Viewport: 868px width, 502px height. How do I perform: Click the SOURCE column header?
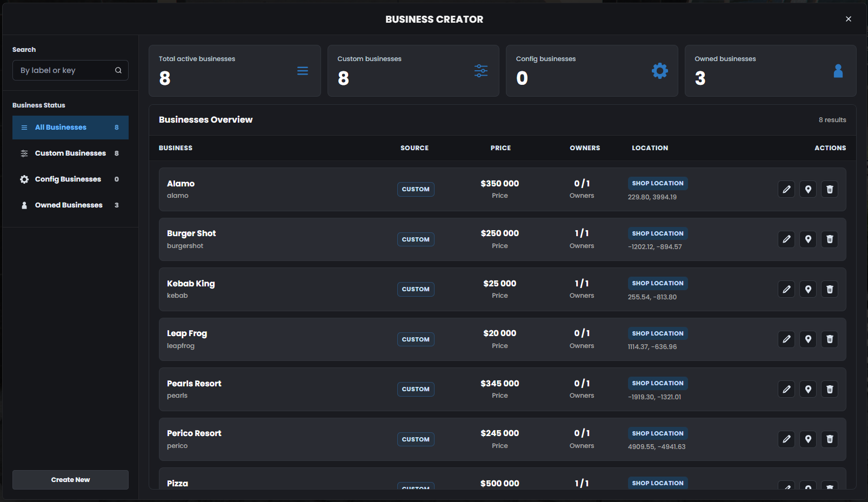[415, 148]
